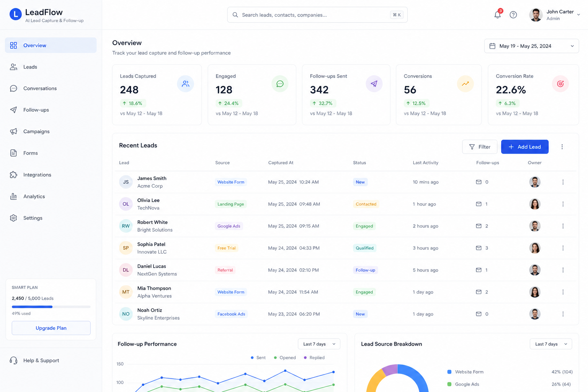
Task: Click the Facebook Ads source tag
Action: click(231, 314)
